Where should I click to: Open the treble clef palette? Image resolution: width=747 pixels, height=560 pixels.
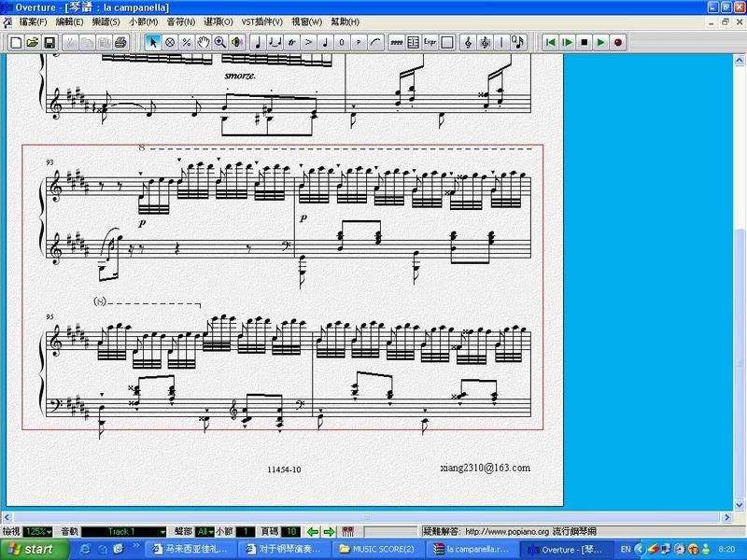469,42
